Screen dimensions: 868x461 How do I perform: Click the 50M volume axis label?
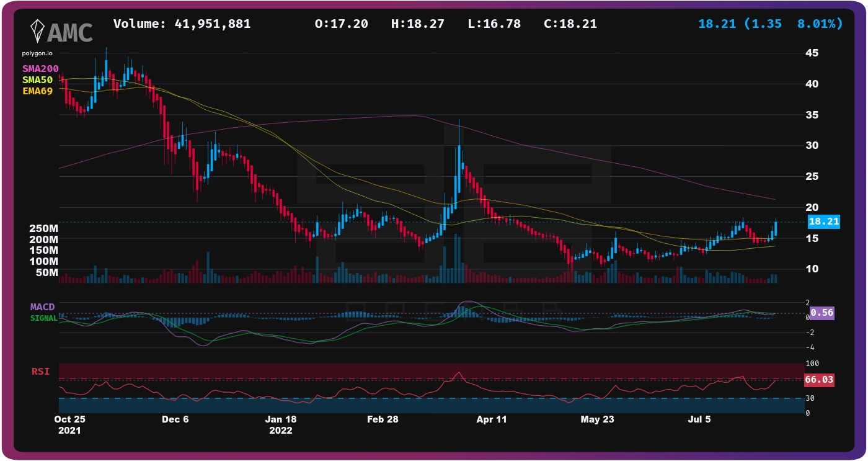(x=46, y=273)
